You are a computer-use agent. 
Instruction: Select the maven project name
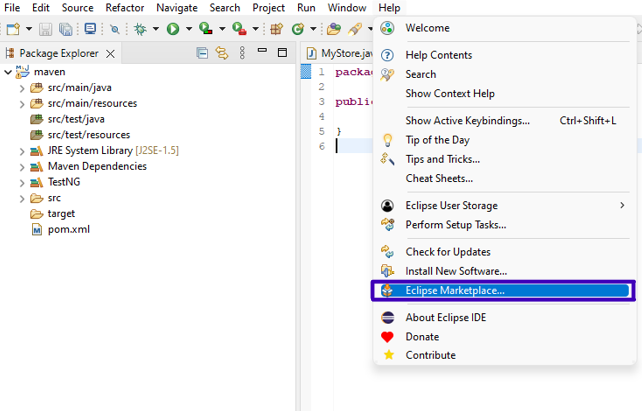[x=49, y=72]
